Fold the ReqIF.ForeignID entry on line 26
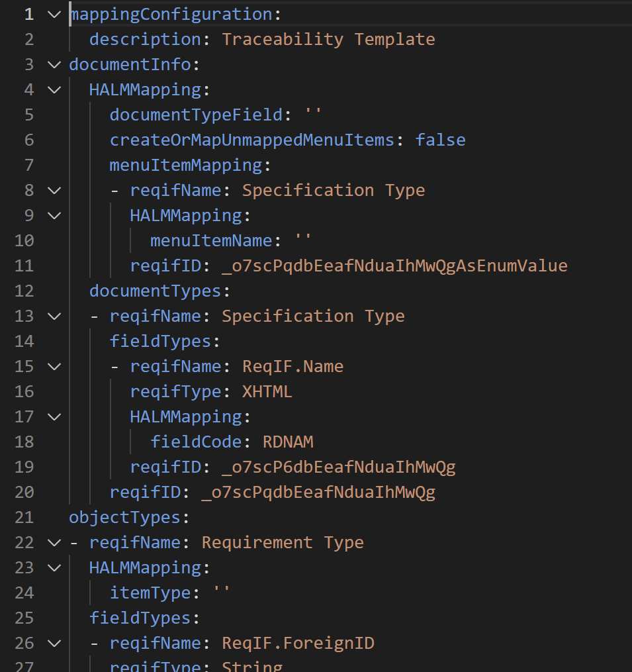This screenshot has height=672, width=632. tap(54, 644)
